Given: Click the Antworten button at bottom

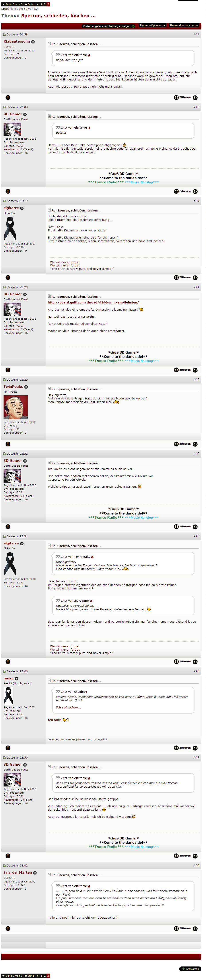Looking at the screenshot, I should (190, 969).
